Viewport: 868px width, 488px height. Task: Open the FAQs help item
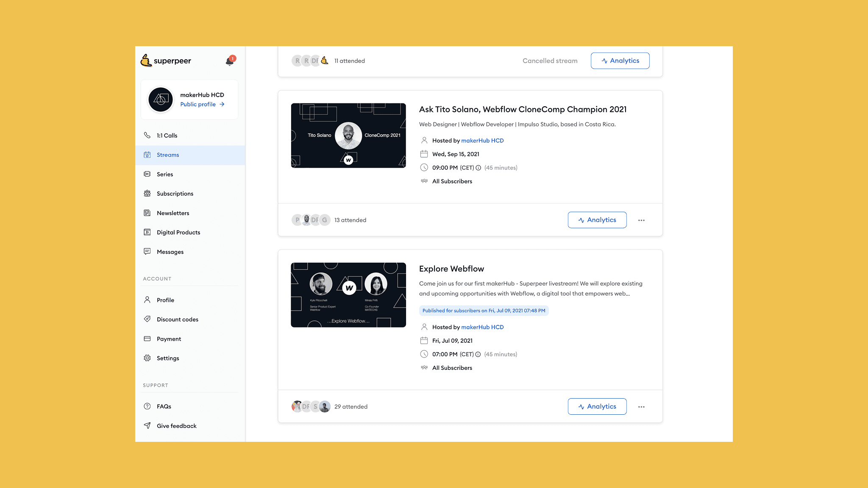[x=164, y=406]
